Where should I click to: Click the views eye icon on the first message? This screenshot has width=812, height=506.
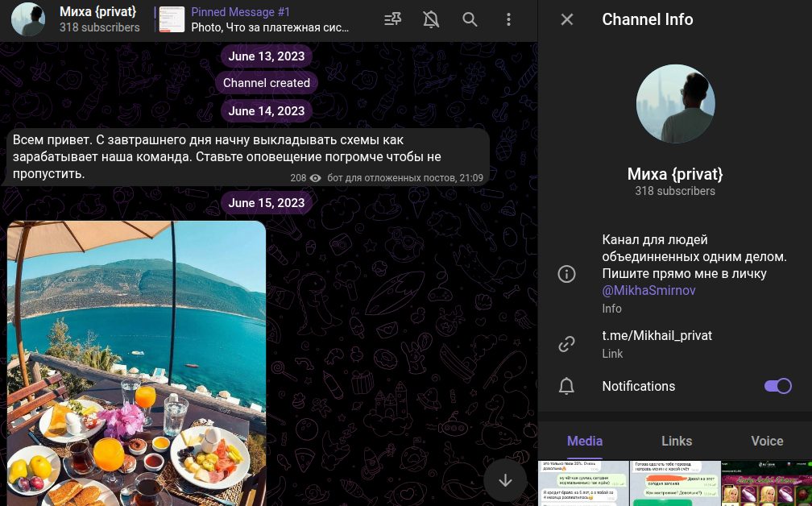click(x=316, y=178)
